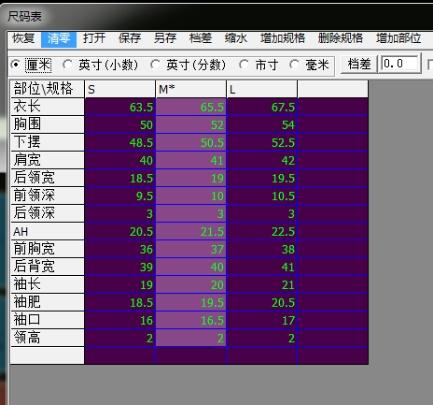Click 另存 in the menu bar
433x405 pixels.
165,38
